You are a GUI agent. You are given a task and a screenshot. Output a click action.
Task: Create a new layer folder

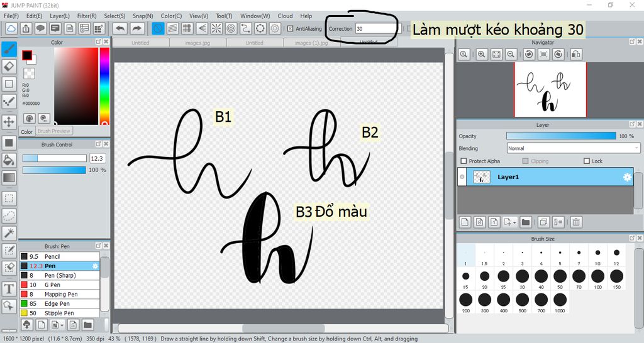[x=525, y=222]
